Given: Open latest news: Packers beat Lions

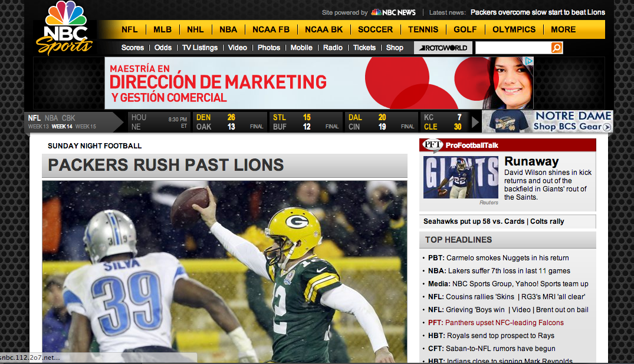Looking at the screenshot, I should click(x=538, y=12).
